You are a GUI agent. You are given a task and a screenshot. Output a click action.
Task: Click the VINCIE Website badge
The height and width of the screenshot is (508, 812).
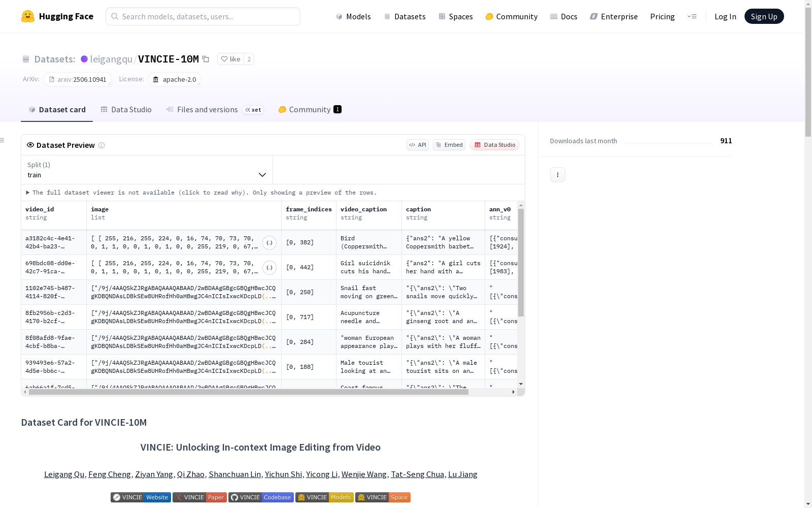(x=141, y=497)
